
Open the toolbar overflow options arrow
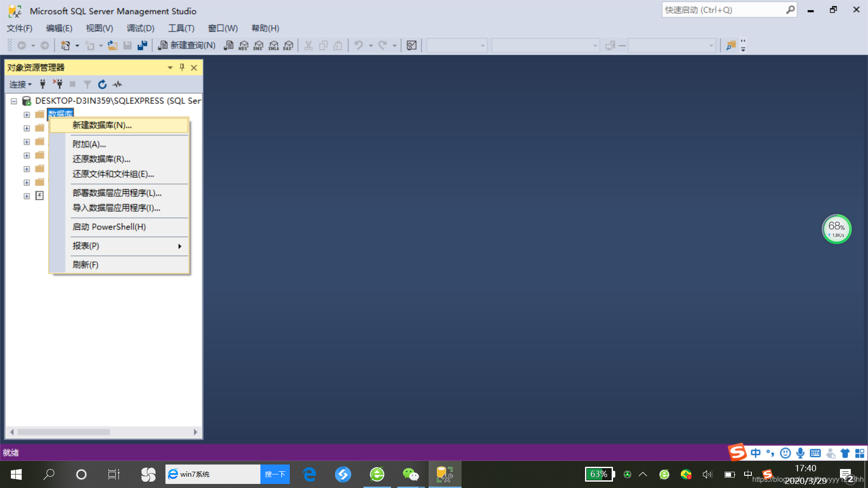[x=743, y=49]
